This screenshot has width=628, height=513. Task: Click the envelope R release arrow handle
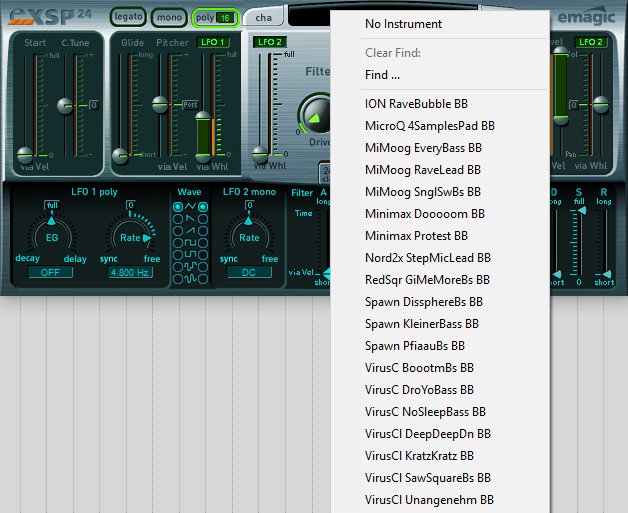[607, 274]
